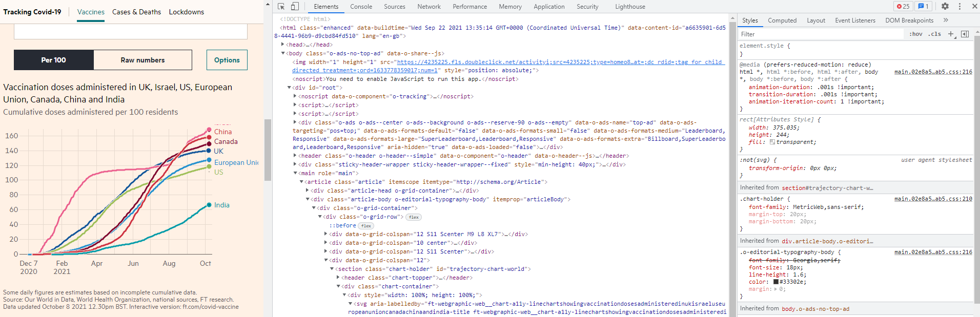Click the India legend label
The image size is (980, 317).
click(x=221, y=205)
